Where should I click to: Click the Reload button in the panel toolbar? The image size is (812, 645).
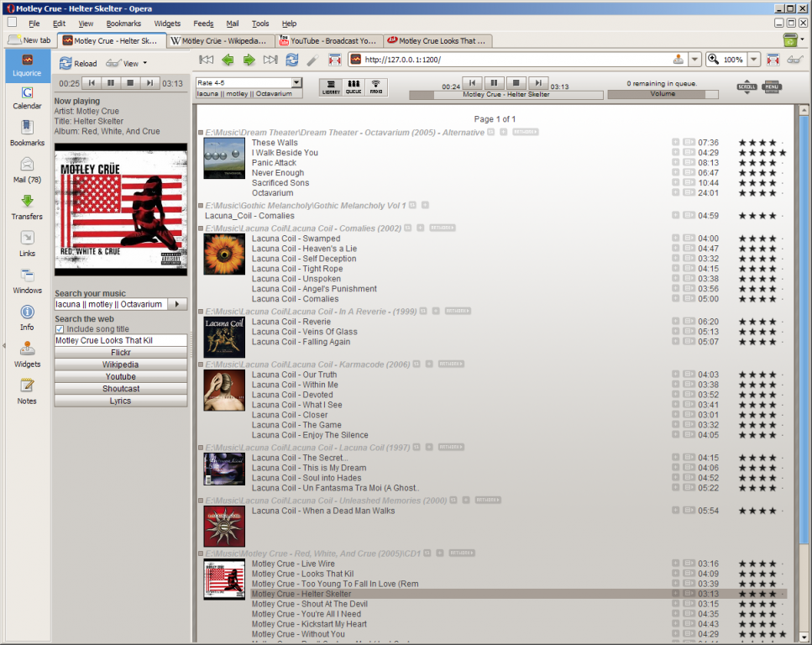pyautogui.click(x=78, y=63)
